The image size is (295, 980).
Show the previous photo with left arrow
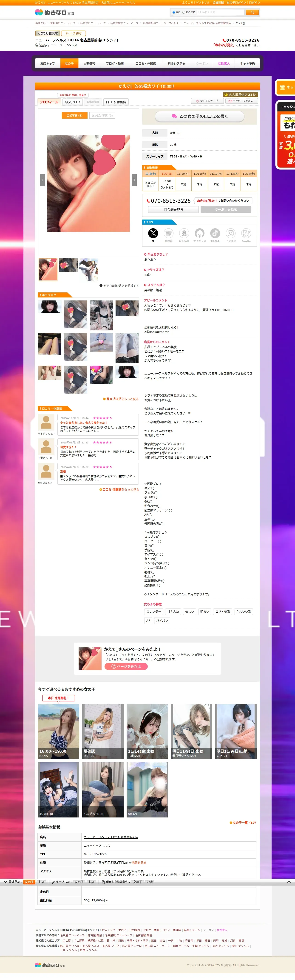(x=43, y=180)
